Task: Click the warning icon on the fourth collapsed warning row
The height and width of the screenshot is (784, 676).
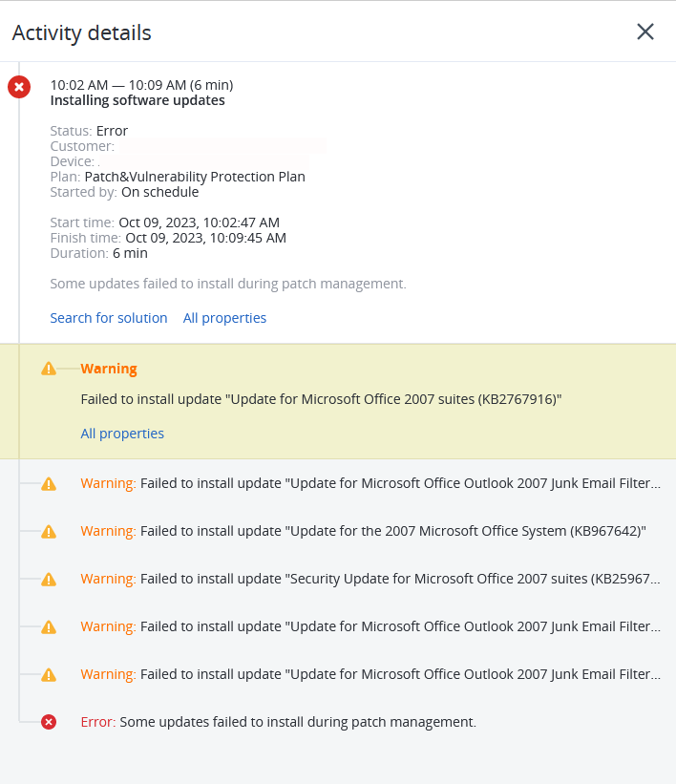Action: (x=49, y=626)
